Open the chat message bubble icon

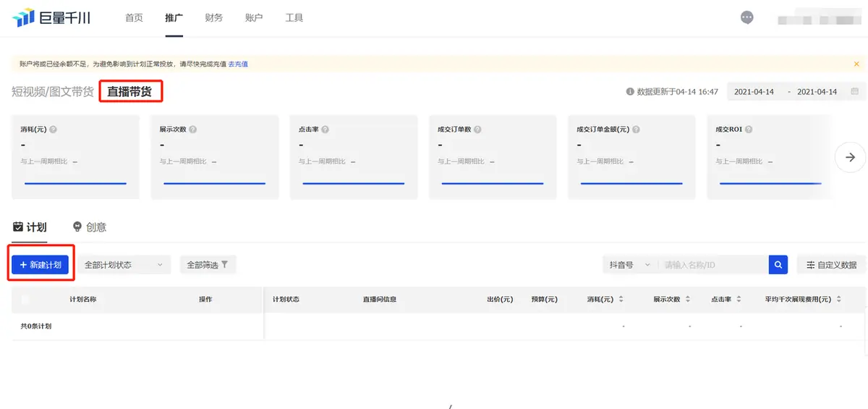pyautogui.click(x=747, y=18)
